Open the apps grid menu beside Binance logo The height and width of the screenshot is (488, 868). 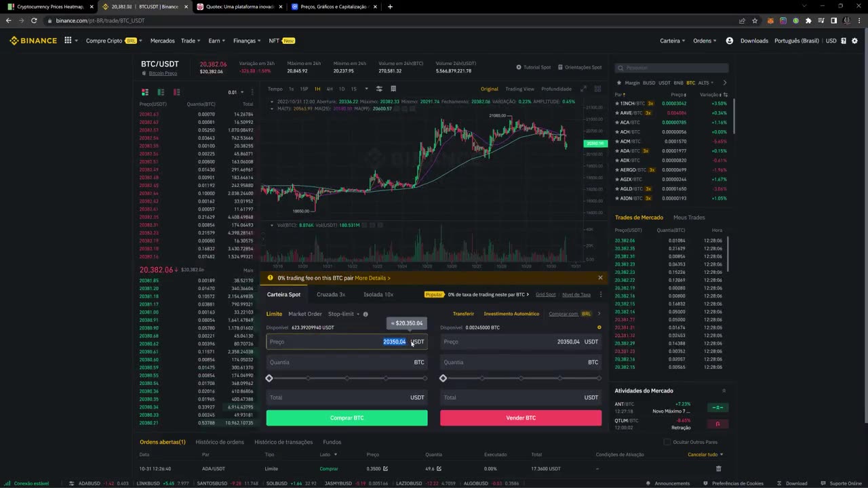tap(68, 41)
